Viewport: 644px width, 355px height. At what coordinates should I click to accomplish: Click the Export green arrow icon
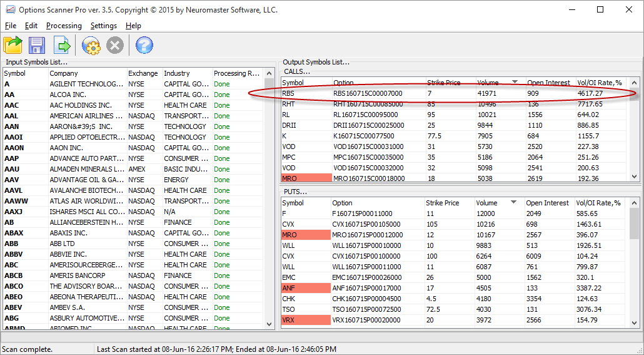click(x=62, y=45)
